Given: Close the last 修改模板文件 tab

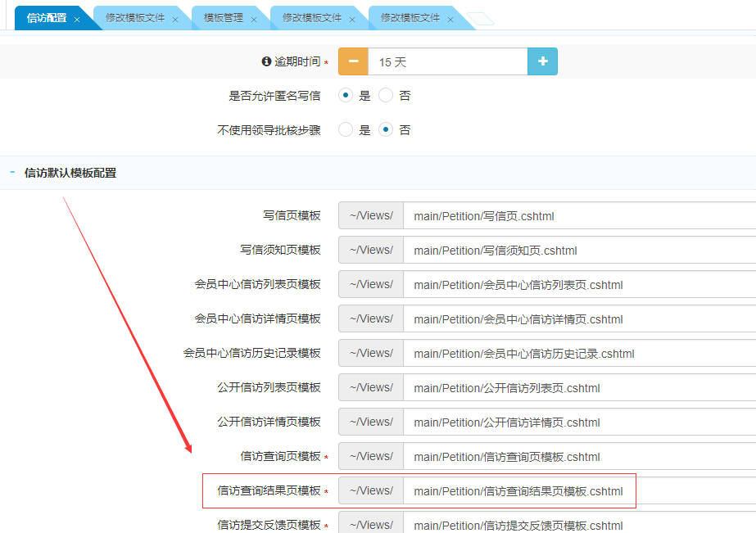Looking at the screenshot, I should coord(450,19).
